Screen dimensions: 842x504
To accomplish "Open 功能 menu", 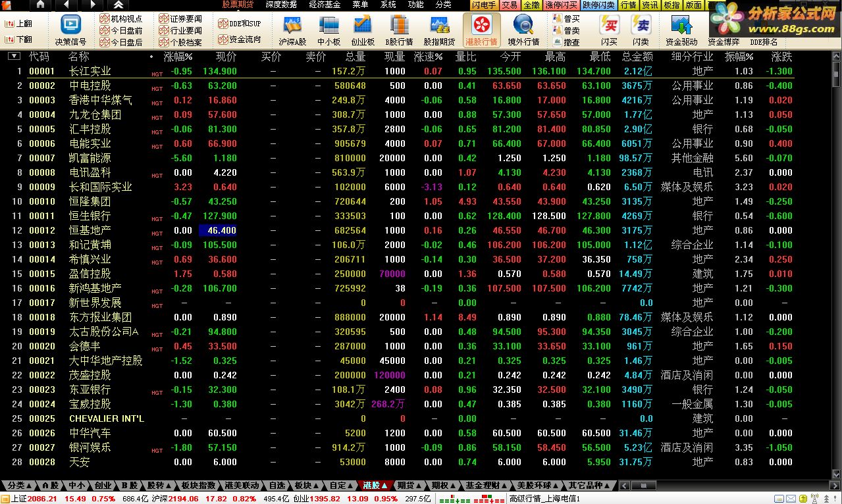I will coord(415,5).
